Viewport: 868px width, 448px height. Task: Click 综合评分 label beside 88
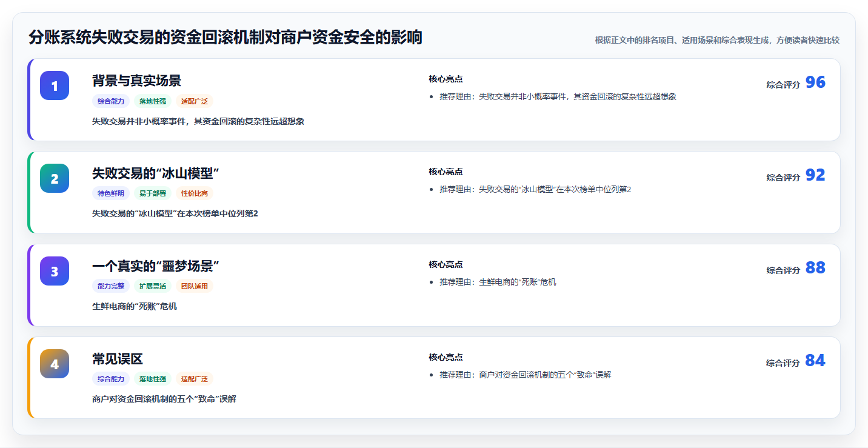pos(783,270)
